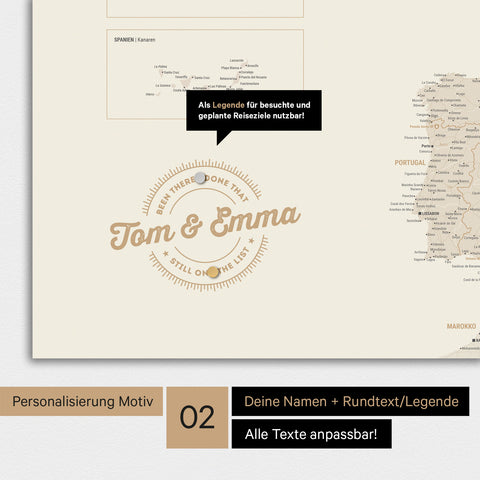480x480 pixels.
Task: Click the 'Personalisierung Motiv' label
Action: [81, 401]
